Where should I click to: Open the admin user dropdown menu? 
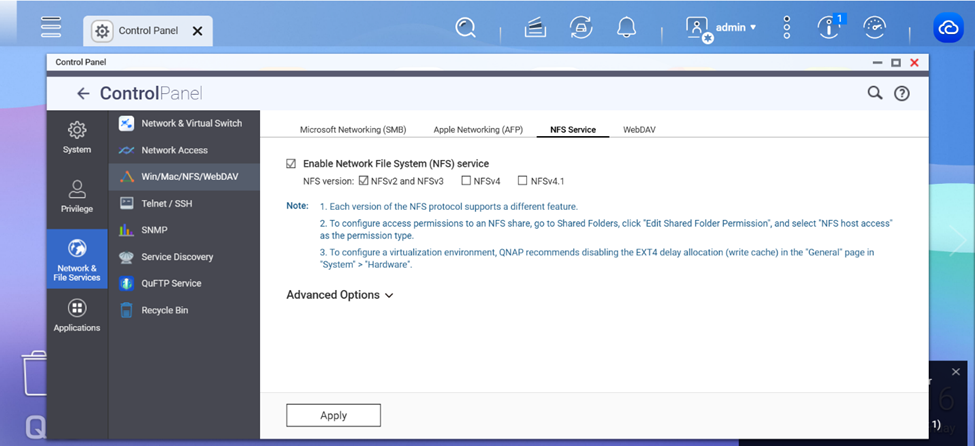(x=722, y=28)
